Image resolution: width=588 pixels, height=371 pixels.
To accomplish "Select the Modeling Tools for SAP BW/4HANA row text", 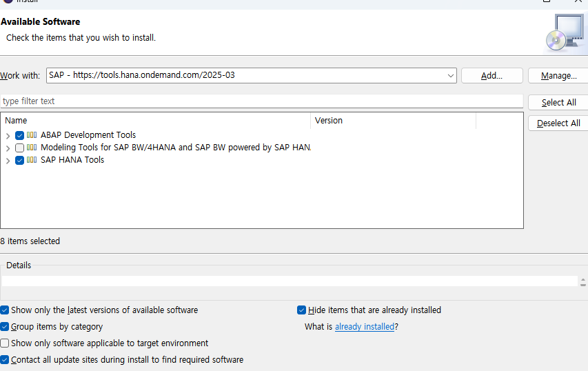I will coord(176,148).
